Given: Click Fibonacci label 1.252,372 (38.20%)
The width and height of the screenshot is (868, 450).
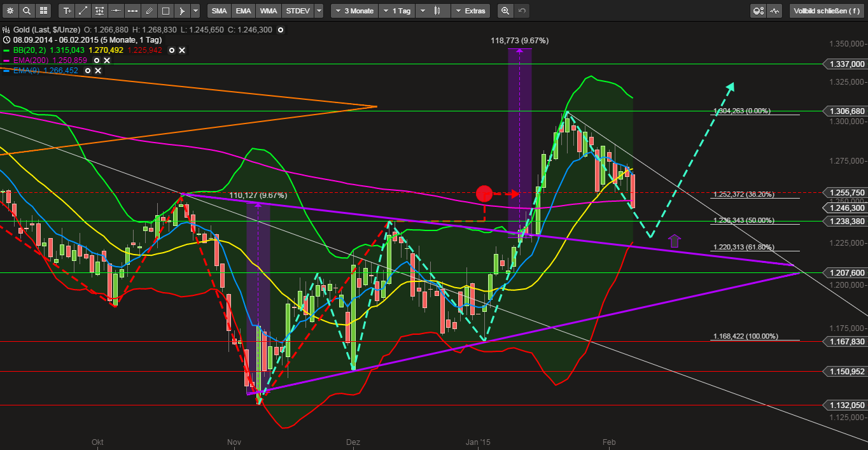Looking at the screenshot, I should pyautogui.click(x=743, y=194).
